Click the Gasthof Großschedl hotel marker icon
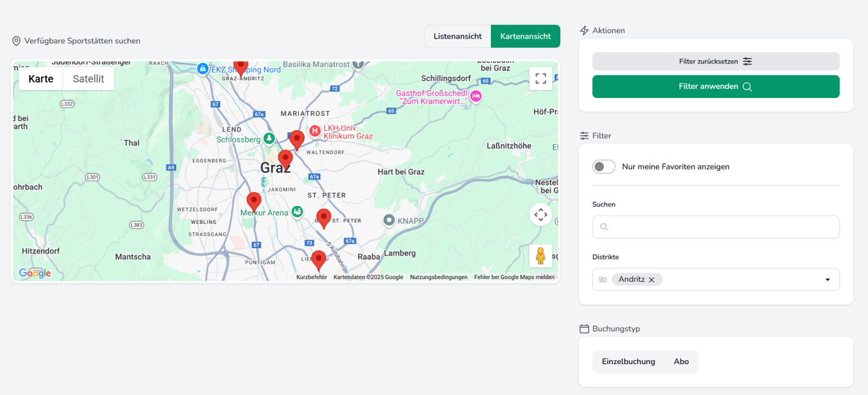 coord(476,96)
